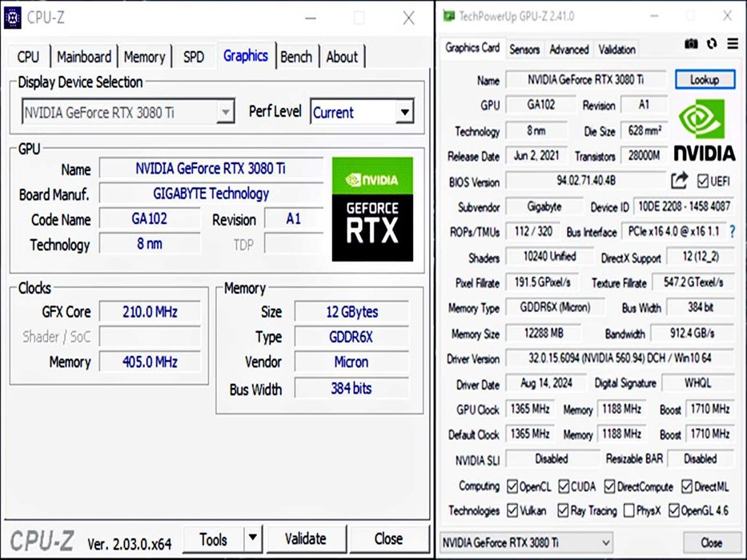Click the GeForce RTX logo in CPU-Z
Screen dimensions: 747x560
click(372, 209)
